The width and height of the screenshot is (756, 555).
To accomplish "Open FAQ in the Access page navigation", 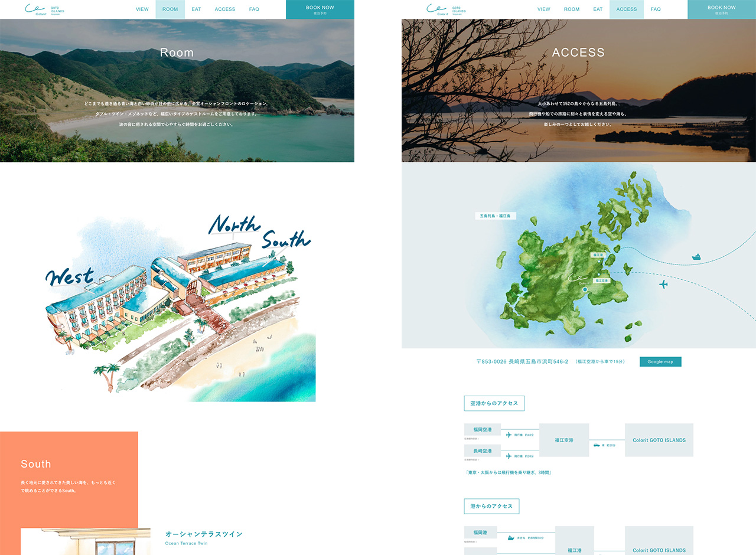I will [x=656, y=9].
